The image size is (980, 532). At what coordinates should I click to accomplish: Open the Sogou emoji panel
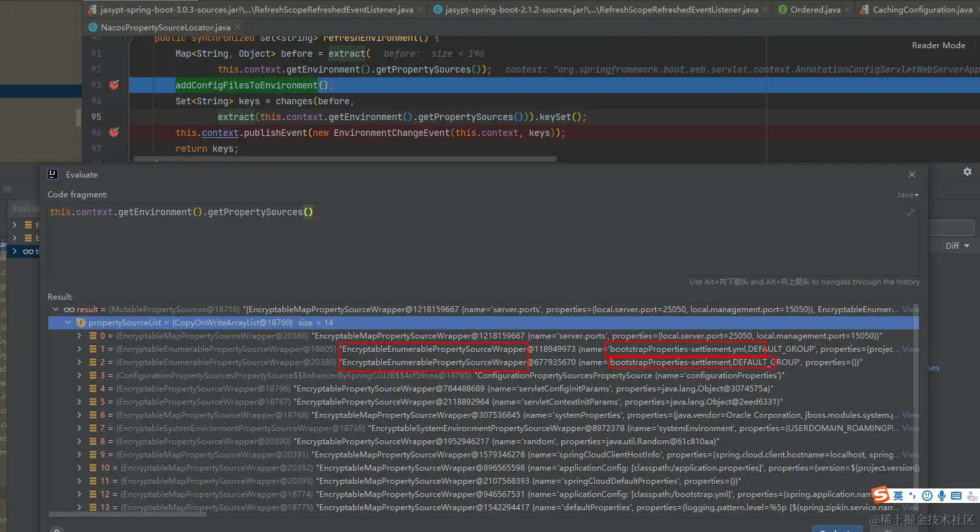coord(927,496)
